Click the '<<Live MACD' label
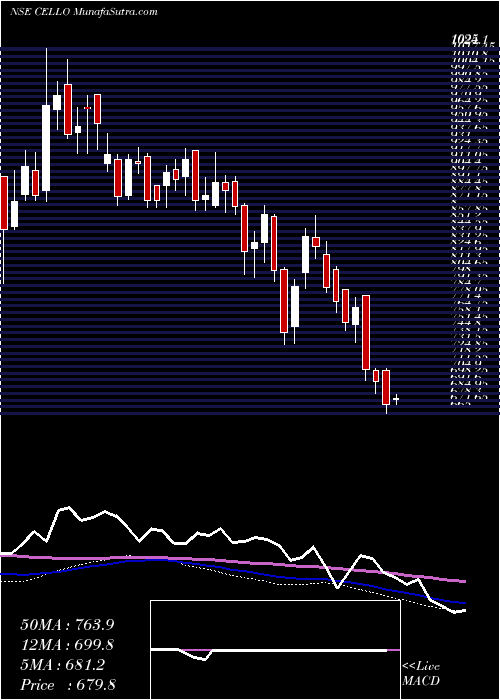The height and width of the screenshot is (700, 500). [x=421, y=674]
